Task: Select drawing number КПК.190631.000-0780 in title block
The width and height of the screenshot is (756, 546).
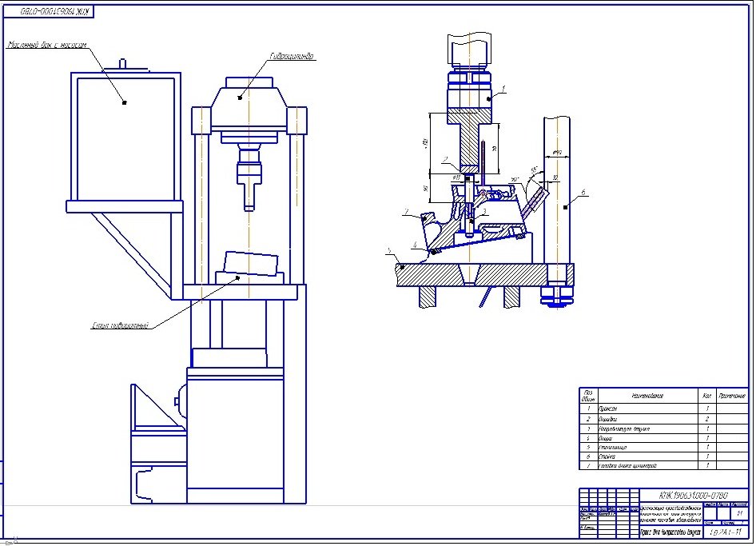Action: (694, 495)
